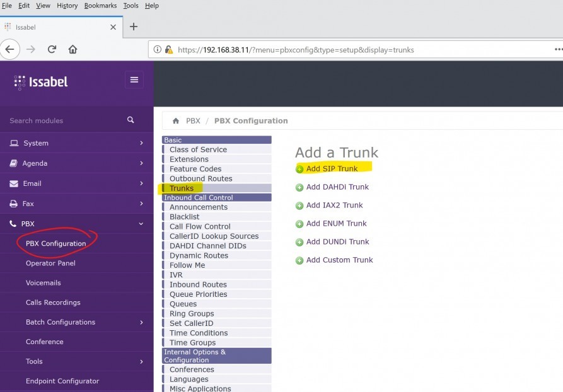Screen dimensions: 563x392
Task: Select Time Conditions menu entry
Action: [217, 333]
